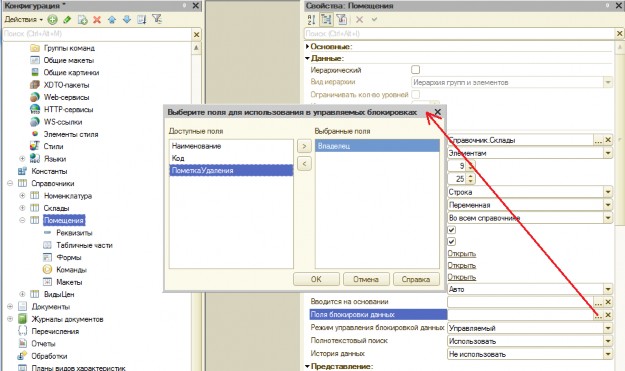Clear the Вводится на основании field
625x371 pixels.
[608, 302]
